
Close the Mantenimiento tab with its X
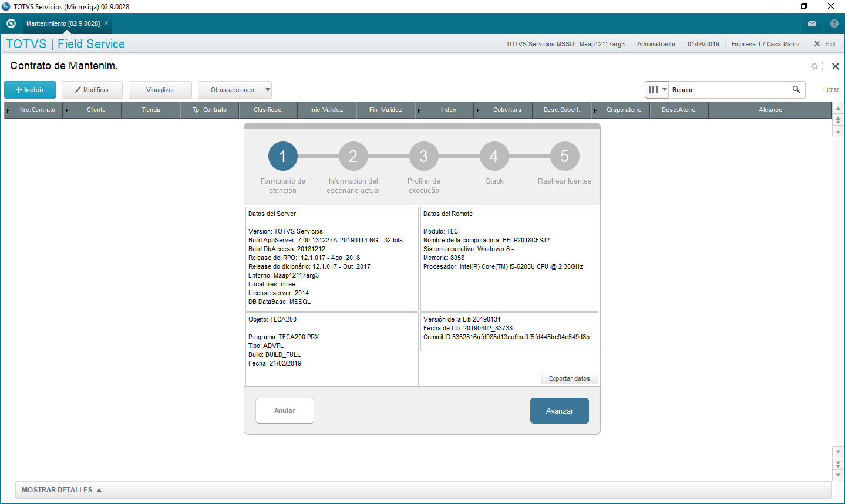click(x=106, y=23)
